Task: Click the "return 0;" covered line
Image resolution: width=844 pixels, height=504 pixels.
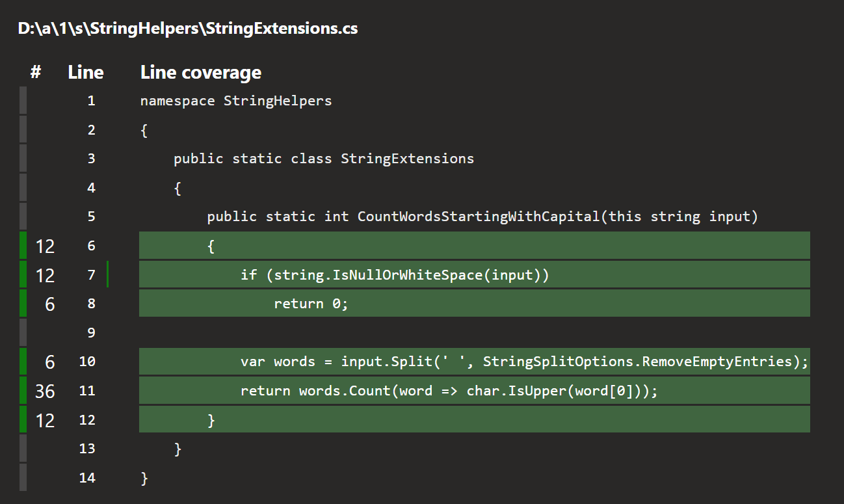Action: (x=311, y=304)
